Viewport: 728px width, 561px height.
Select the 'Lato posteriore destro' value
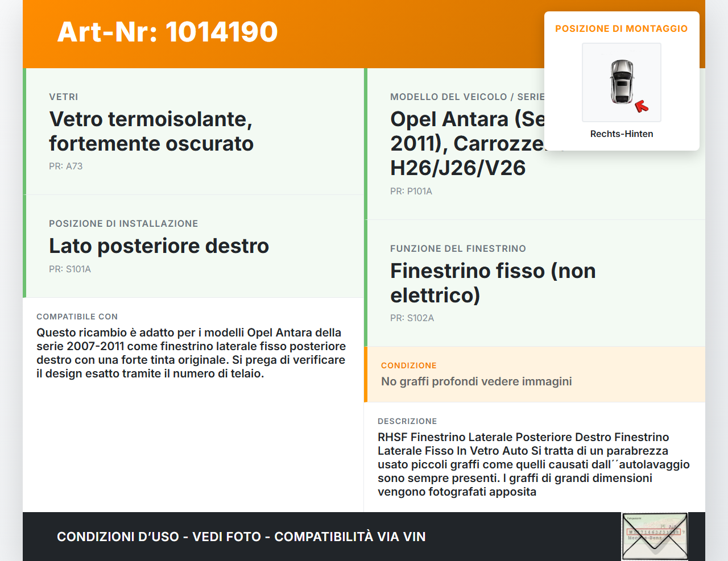point(159,246)
